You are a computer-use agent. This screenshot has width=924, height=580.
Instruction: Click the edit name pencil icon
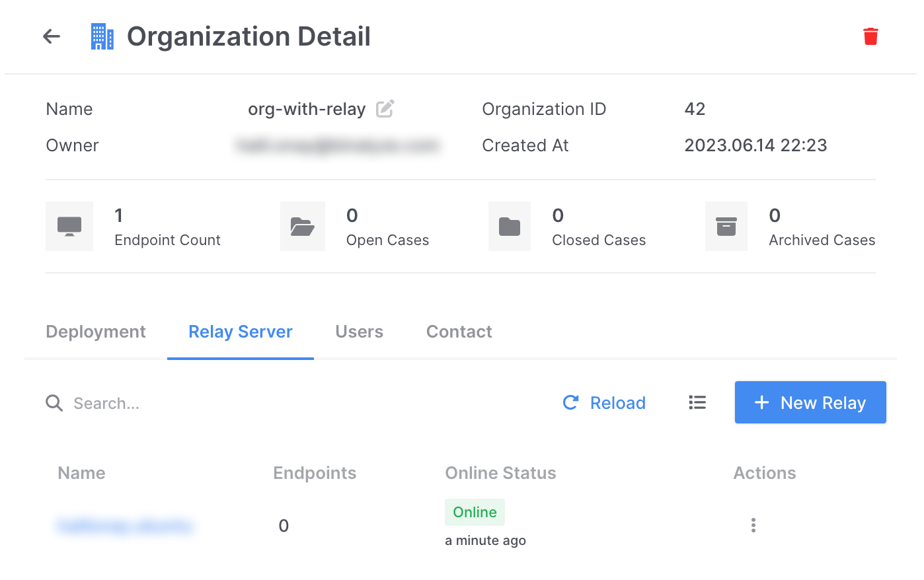point(385,109)
